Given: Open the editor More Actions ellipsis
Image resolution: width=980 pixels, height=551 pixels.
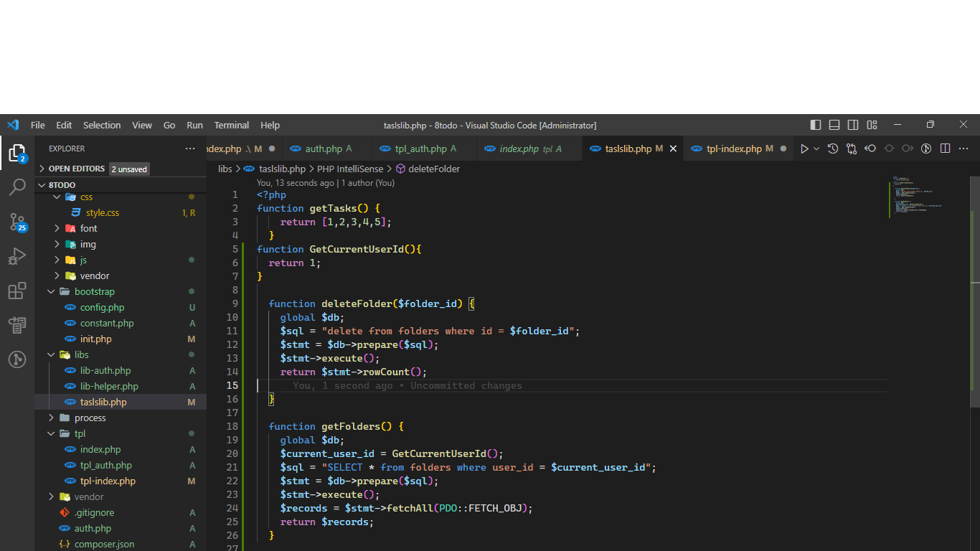Looking at the screenshot, I should point(963,149).
